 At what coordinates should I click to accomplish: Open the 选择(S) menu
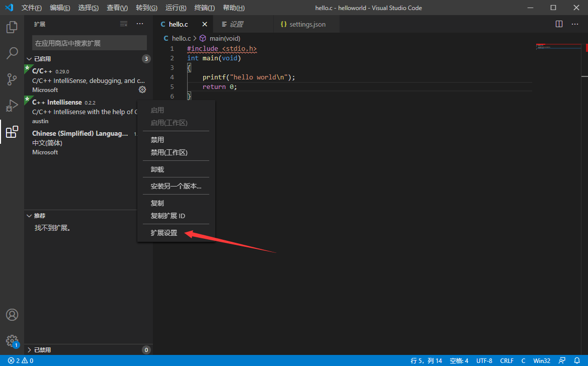tap(89, 8)
